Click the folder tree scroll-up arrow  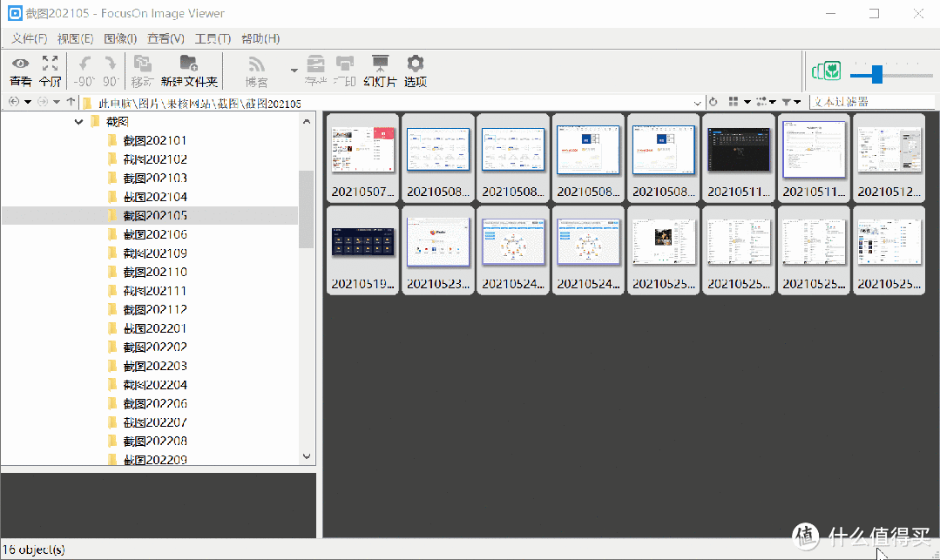click(x=307, y=121)
